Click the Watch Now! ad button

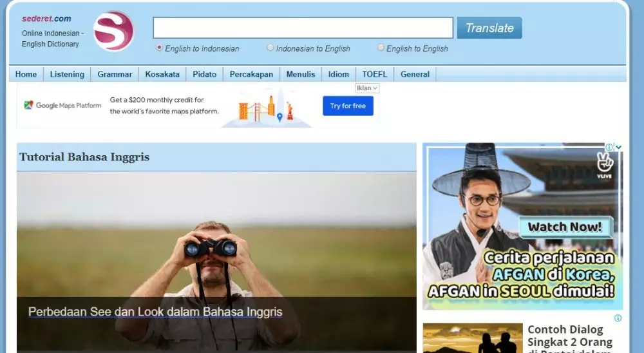565,227
